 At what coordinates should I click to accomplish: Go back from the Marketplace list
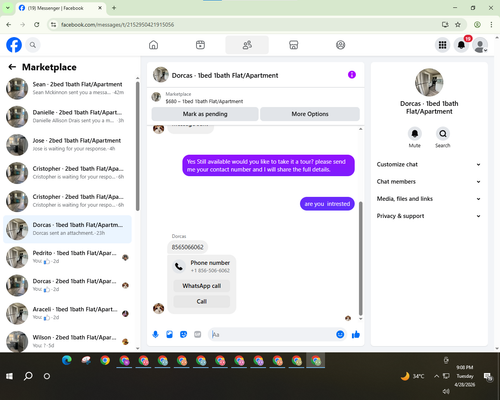(x=12, y=67)
